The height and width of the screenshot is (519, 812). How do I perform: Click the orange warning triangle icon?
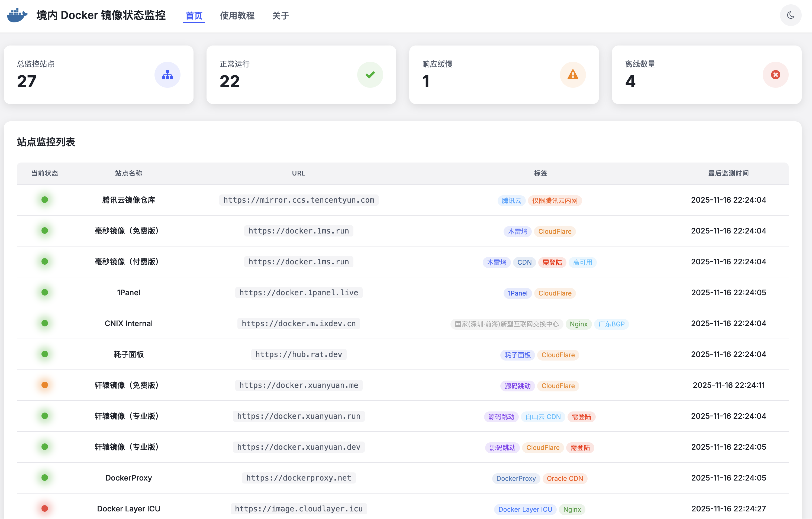coord(573,75)
